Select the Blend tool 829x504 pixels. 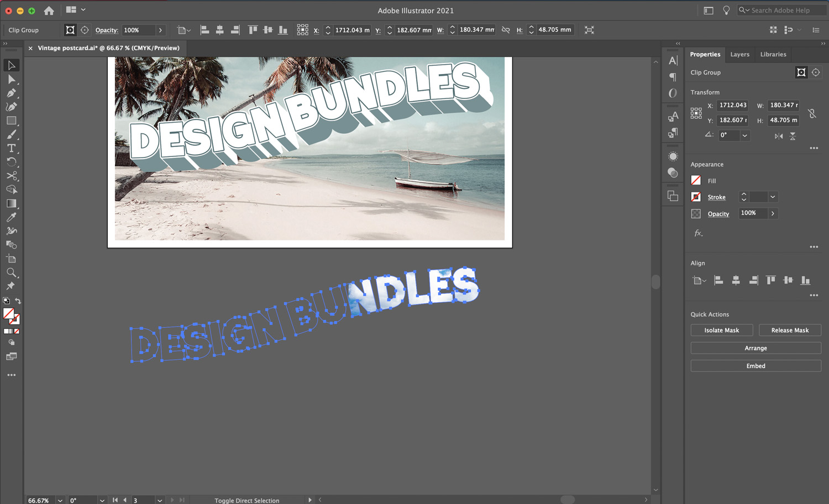[x=11, y=245]
